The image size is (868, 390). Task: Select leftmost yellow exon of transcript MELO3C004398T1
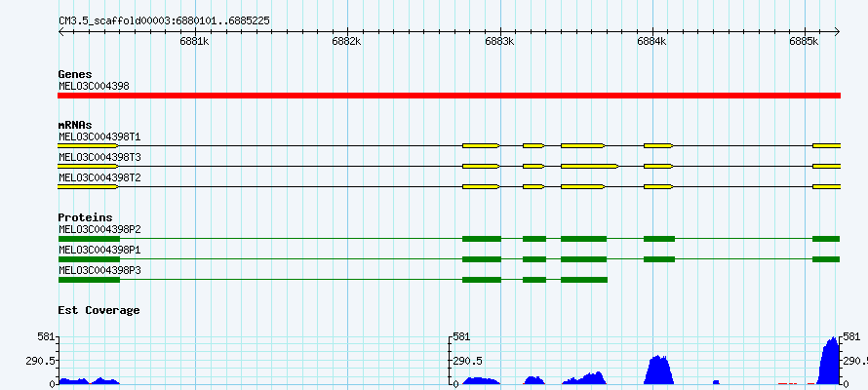click(x=88, y=145)
